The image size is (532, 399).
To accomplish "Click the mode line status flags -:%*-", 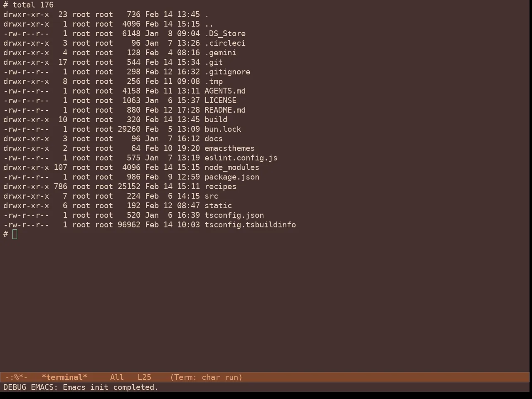I will 16,377.
